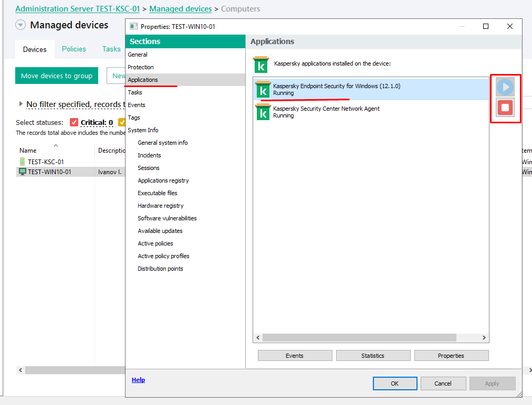Image resolution: width=532 pixels, height=405 pixels.
Task: Toggle the Critical status checkbox
Action: [74, 122]
